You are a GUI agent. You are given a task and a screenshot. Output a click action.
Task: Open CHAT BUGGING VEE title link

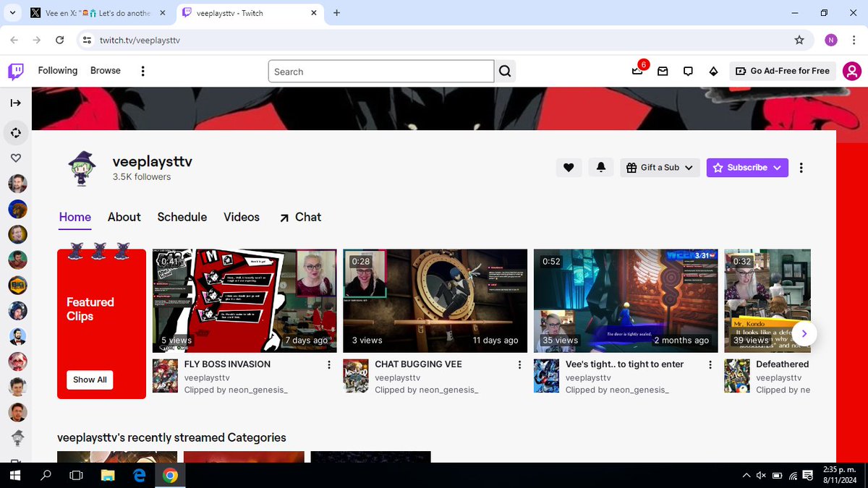(418, 364)
